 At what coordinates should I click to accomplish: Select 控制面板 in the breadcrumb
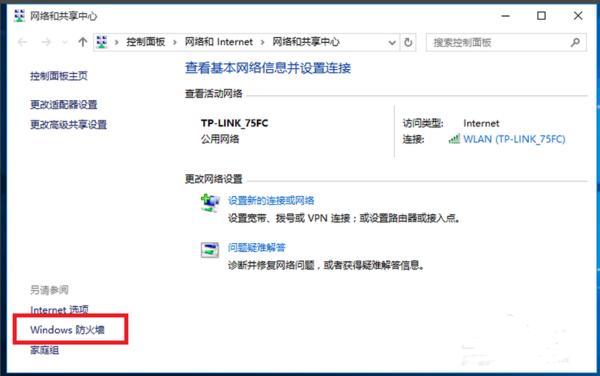tap(145, 42)
